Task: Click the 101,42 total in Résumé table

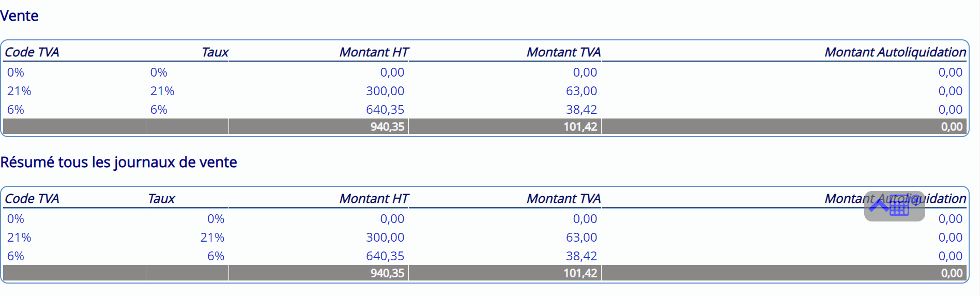Action: (580, 273)
